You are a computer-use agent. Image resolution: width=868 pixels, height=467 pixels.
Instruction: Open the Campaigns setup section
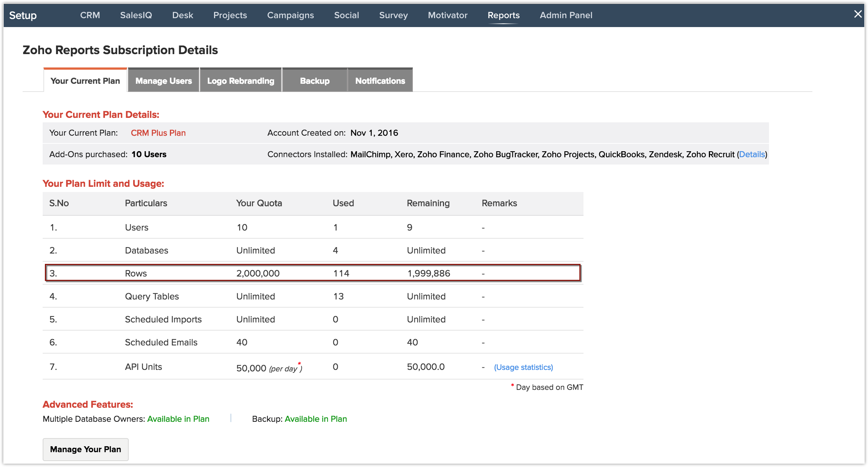tap(290, 15)
